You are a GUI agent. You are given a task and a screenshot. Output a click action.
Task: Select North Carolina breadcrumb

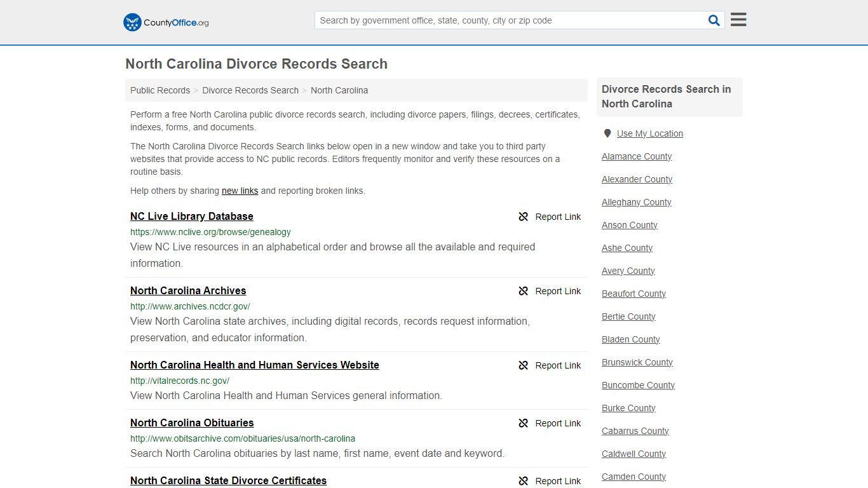339,90
